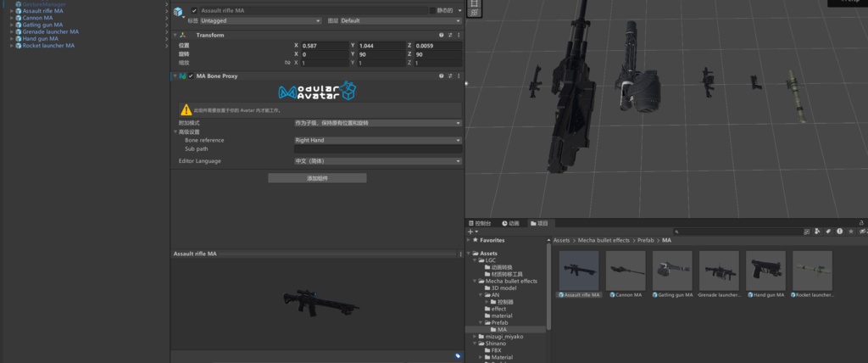
Task: Open the preview panel three-dot menu
Action: (460, 254)
